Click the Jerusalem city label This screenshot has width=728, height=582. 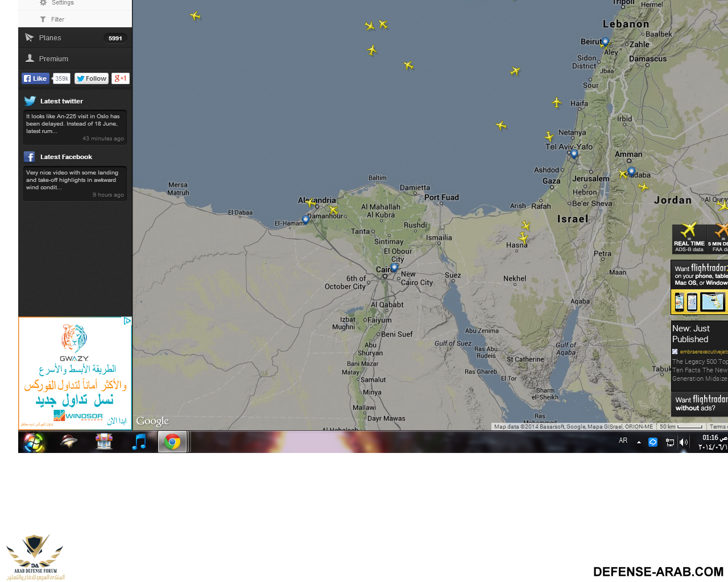[591, 178]
